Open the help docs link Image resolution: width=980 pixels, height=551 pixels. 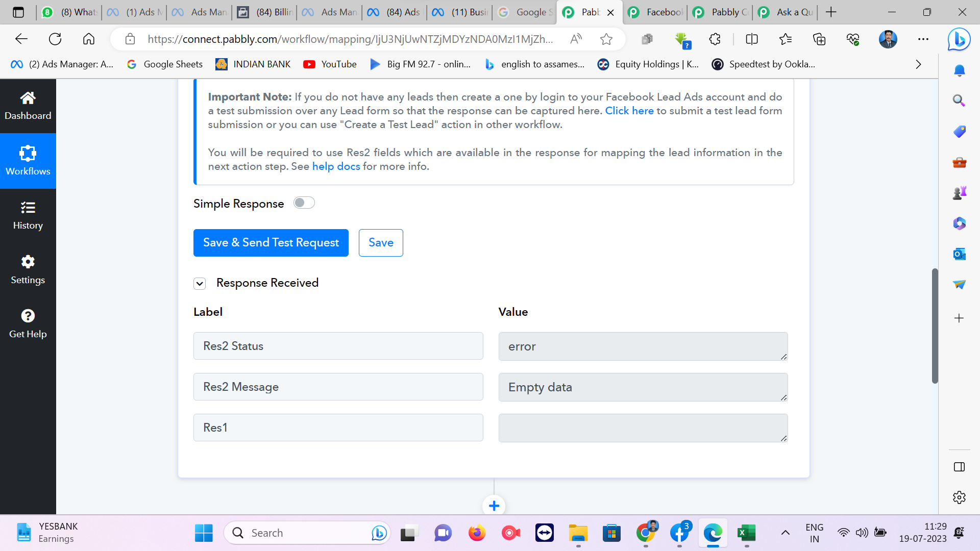point(336,166)
